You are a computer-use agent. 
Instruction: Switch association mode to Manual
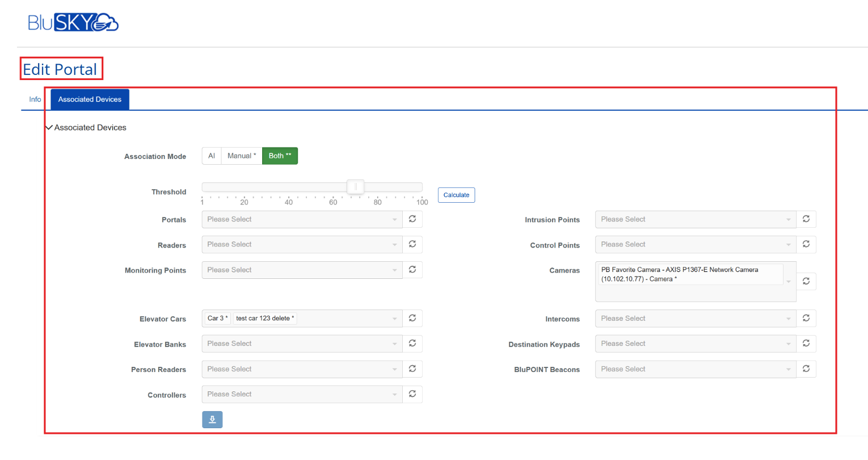(x=242, y=155)
